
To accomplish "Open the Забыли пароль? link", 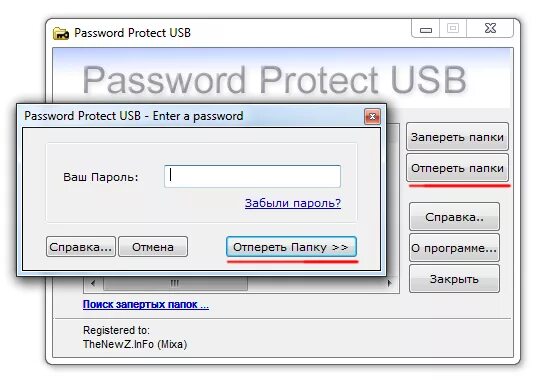I will point(293,203).
